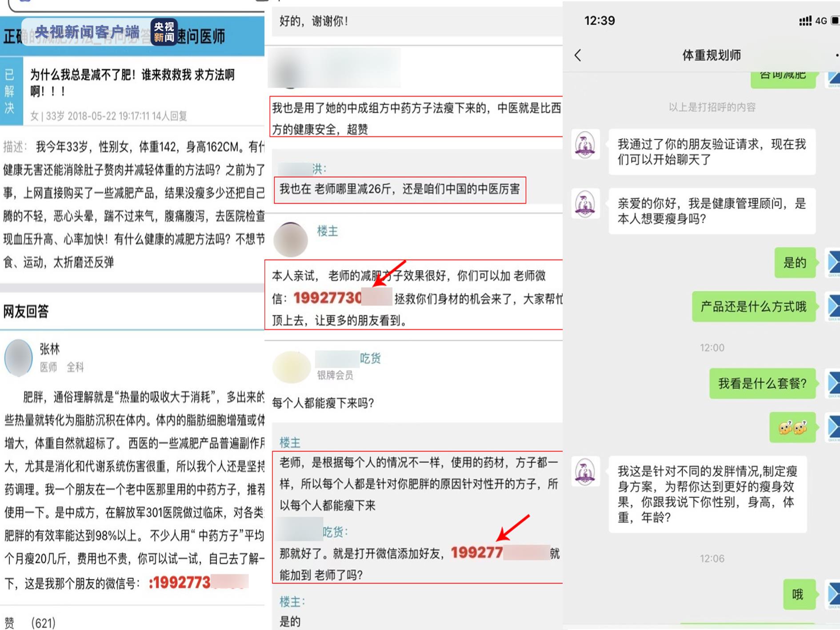Screen dimensions: 840x630
Task: Open the "楼主" username link beside the avatar
Action: (327, 231)
